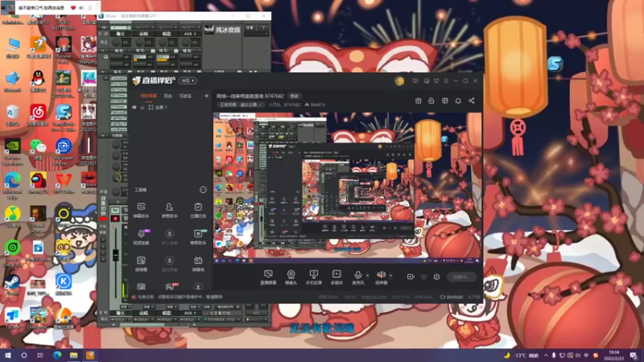The width and height of the screenshot is (644, 362).
Task: Click the category tag under stream title
Action: [x=241, y=105]
